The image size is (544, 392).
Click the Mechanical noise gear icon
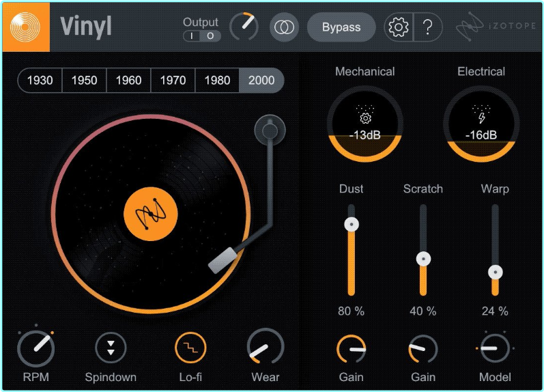365,118
